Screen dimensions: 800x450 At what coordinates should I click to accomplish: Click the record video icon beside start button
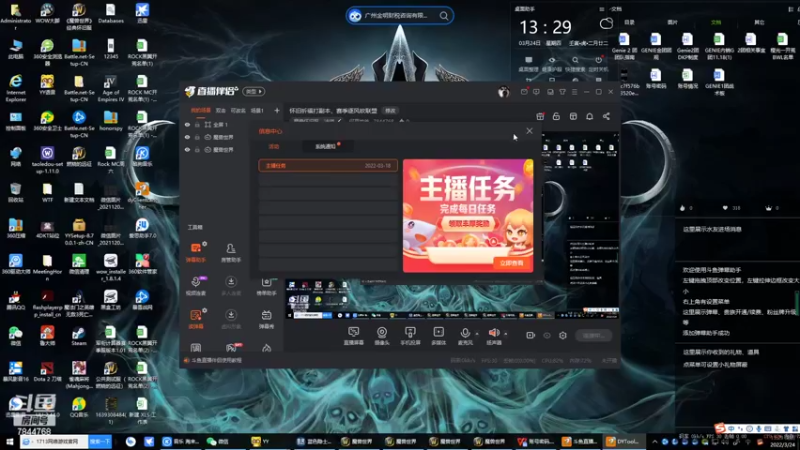[x=531, y=335]
